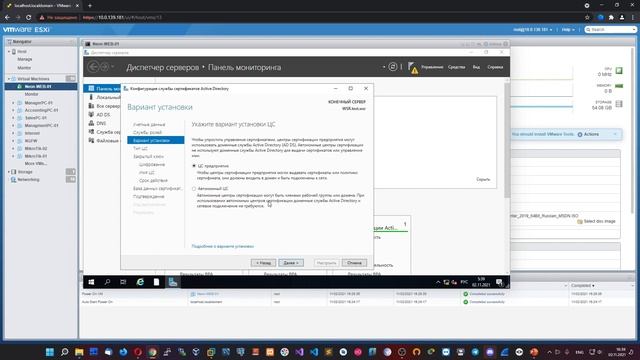Image resolution: width=640 pixels, height=360 pixels.
Task: Click the guest taskbar search icon
Action: (x=107, y=282)
